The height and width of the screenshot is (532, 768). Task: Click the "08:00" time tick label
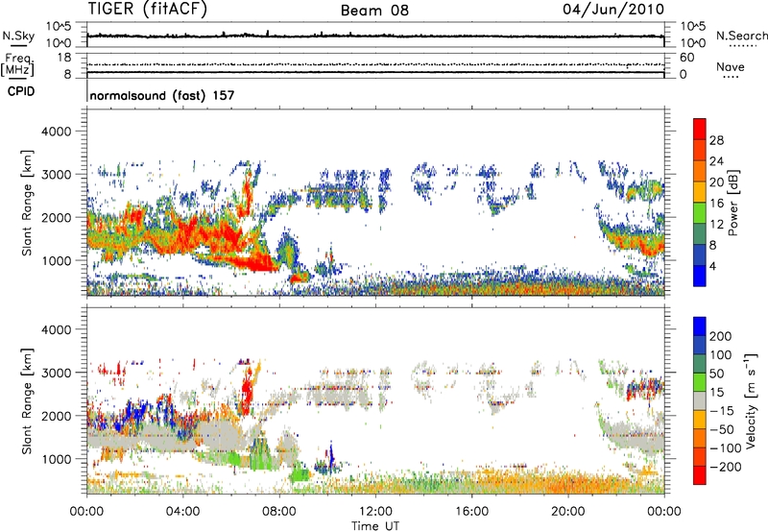coord(279,512)
